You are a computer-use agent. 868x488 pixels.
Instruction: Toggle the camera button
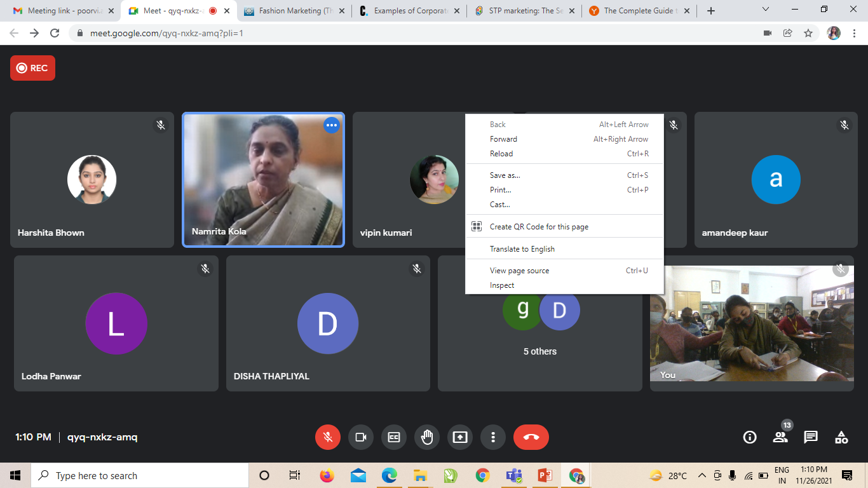click(x=361, y=437)
